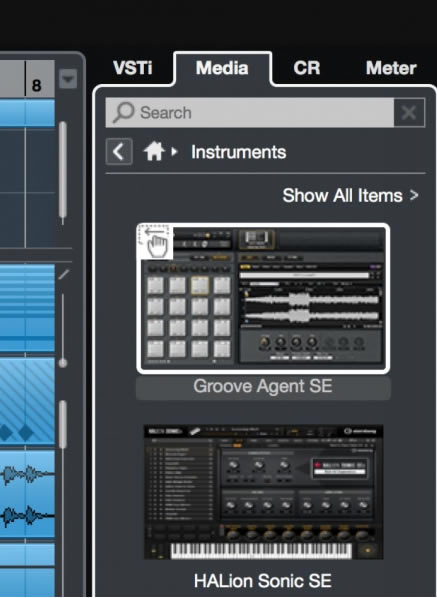Click the Instruments breadcrumb label
This screenshot has width=437, height=598.
pyautogui.click(x=239, y=152)
